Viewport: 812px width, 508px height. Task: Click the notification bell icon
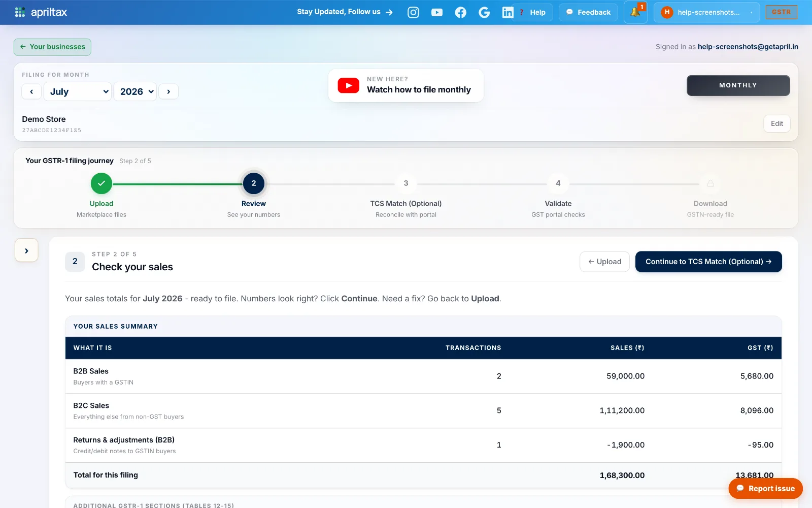[635, 12]
